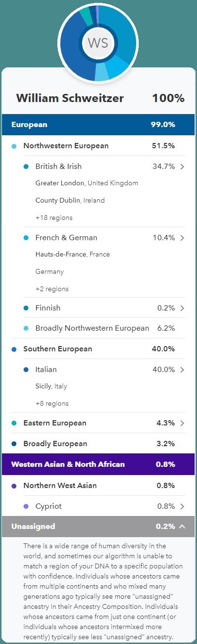Open the +18 regions link
The width and height of the screenshot is (197, 644).
point(54,218)
